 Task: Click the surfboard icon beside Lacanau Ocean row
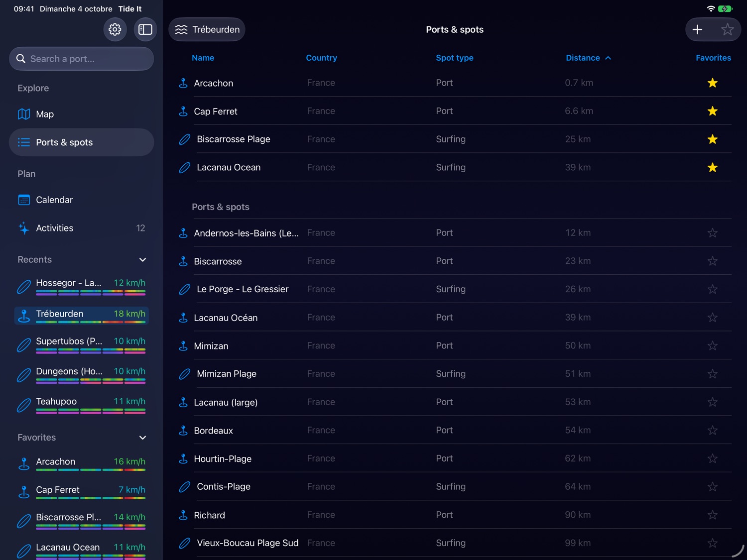184,168
